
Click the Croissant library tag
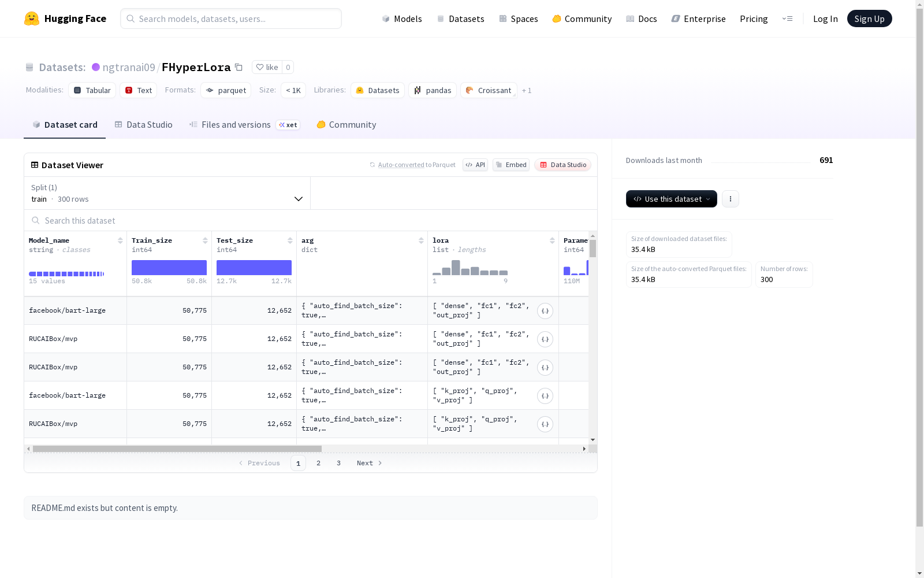tap(489, 90)
